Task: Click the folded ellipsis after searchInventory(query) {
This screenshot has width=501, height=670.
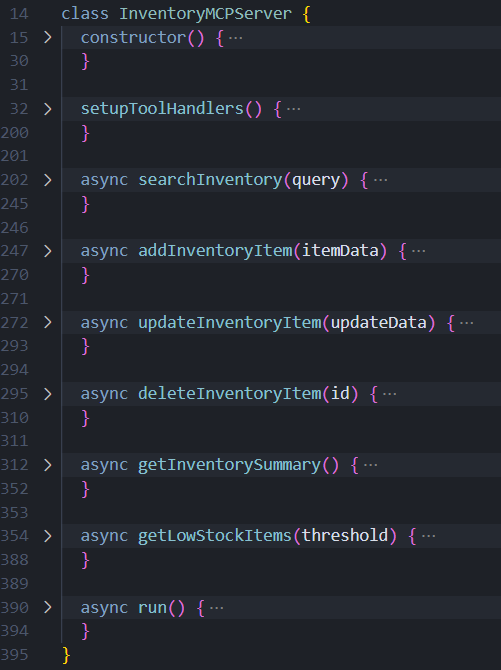Action: [x=380, y=180]
